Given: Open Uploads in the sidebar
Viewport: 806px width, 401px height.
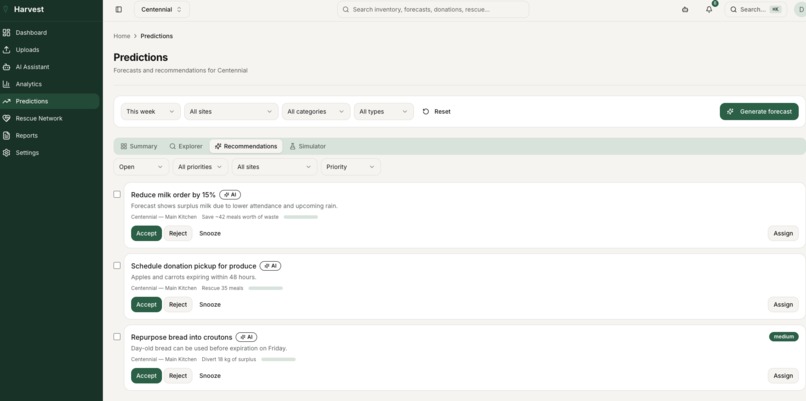Looking at the screenshot, I should (x=49, y=50).
